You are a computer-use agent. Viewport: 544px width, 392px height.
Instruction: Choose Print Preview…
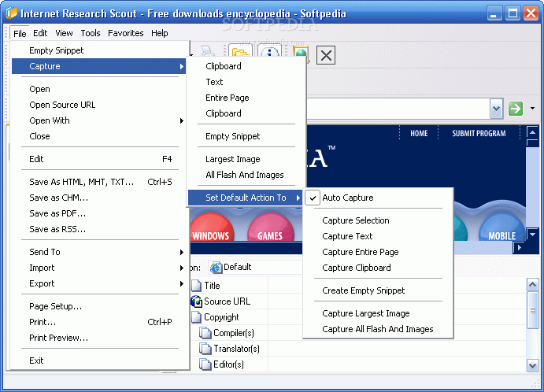(x=99, y=338)
